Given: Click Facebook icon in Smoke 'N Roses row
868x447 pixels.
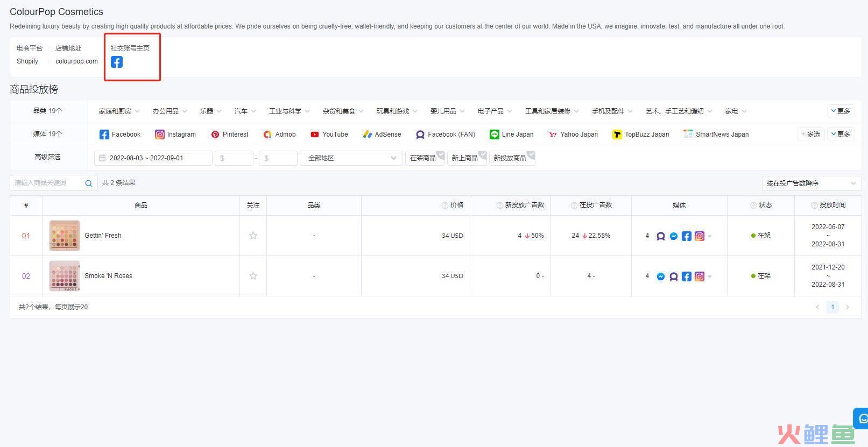Looking at the screenshot, I should point(687,276).
